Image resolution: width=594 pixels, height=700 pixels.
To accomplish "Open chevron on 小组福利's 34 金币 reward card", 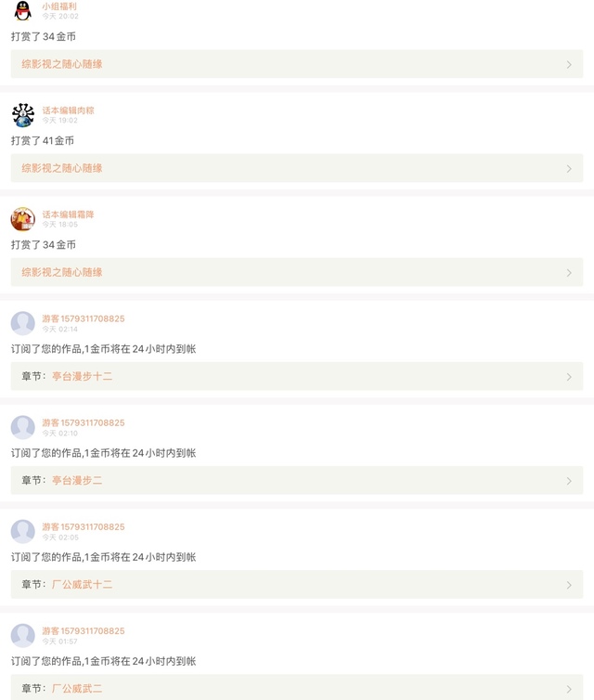I will [569, 65].
